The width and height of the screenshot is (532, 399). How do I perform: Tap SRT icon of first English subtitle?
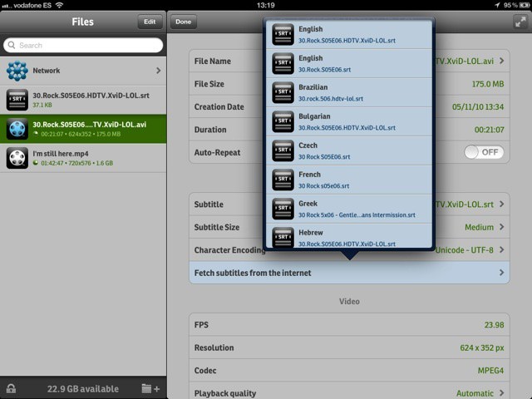(283, 34)
